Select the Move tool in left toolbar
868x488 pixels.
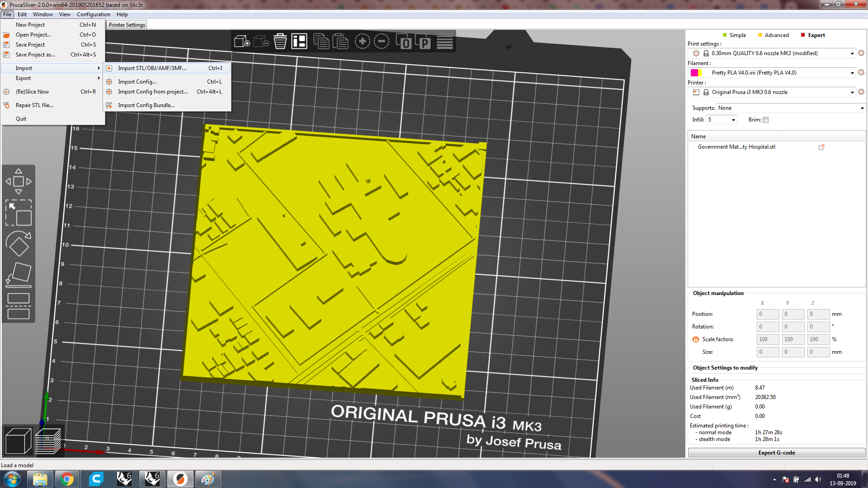coord(19,181)
